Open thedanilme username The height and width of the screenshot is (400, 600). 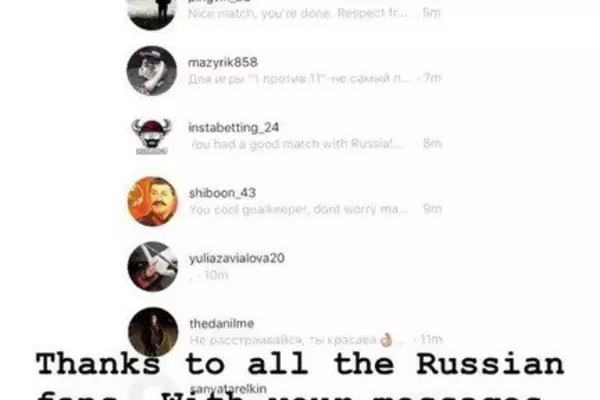(222, 323)
